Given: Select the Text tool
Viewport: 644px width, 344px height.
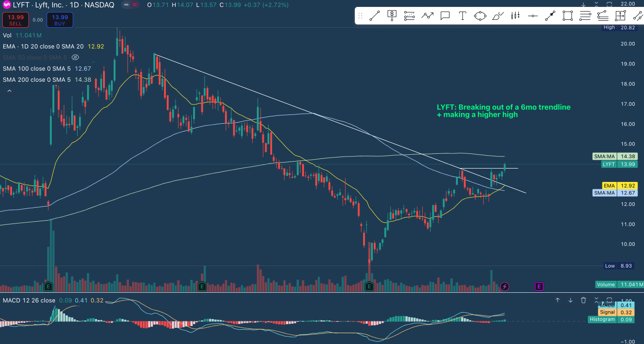Looking at the screenshot, I should pyautogui.click(x=462, y=16).
